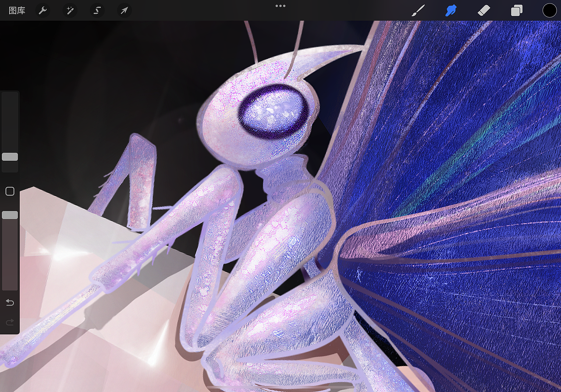Image resolution: width=561 pixels, height=392 pixels.
Task: Undo the last action
Action: 10,303
